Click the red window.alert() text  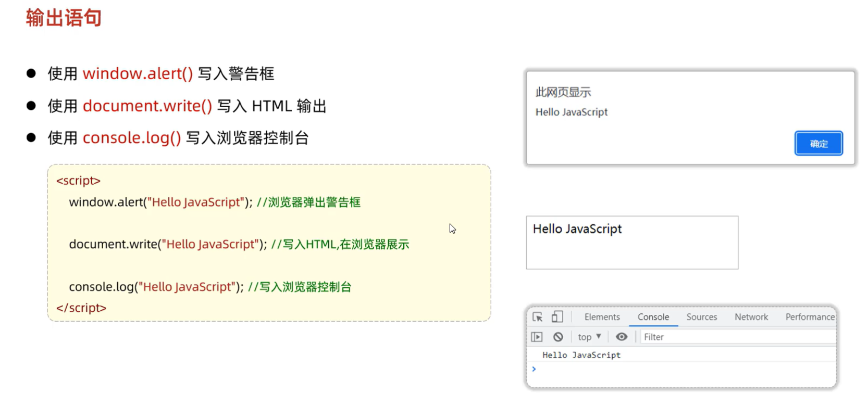tap(138, 73)
